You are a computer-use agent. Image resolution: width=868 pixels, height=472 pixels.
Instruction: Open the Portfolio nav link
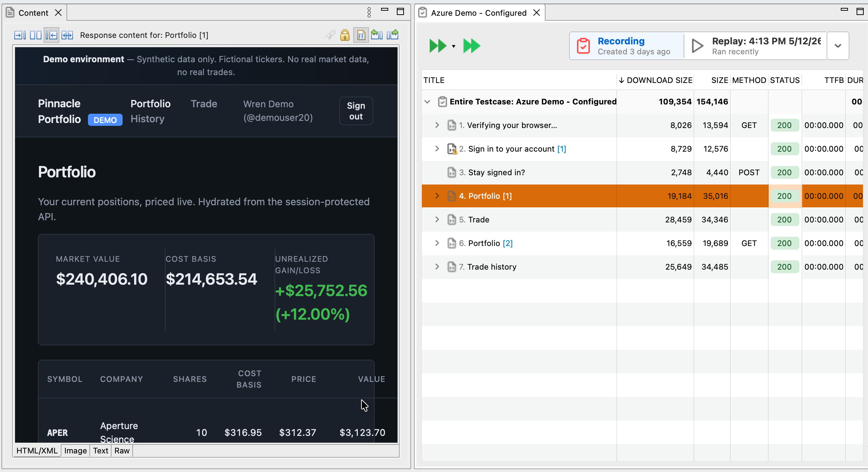click(x=151, y=104)
